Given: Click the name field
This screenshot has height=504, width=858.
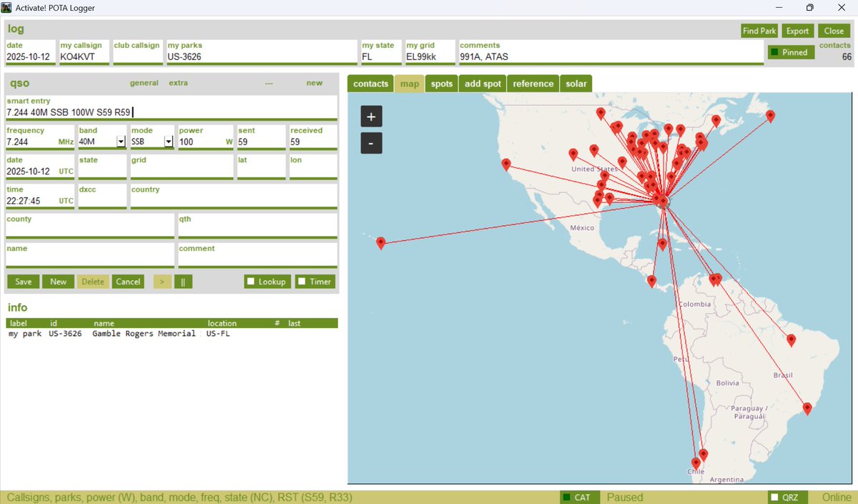Looking at the screenshot, I should click(89, 260).
